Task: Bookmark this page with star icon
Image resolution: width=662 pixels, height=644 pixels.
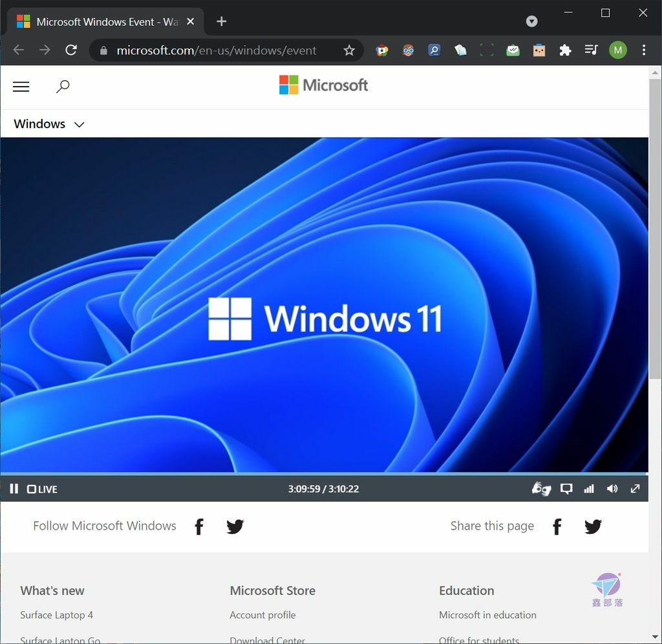Action: click(x=348, y=50)
